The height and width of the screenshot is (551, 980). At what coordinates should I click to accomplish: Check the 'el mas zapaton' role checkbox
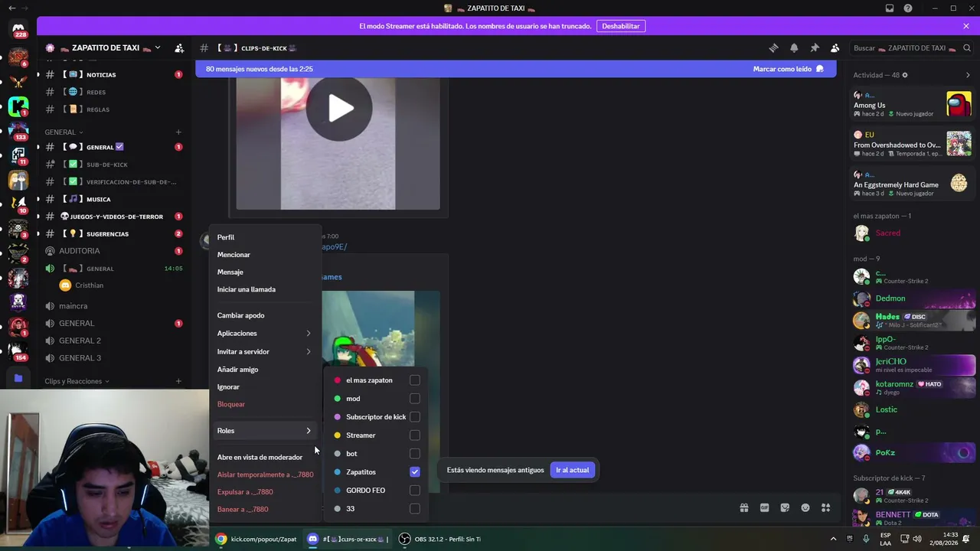point(415,380)
